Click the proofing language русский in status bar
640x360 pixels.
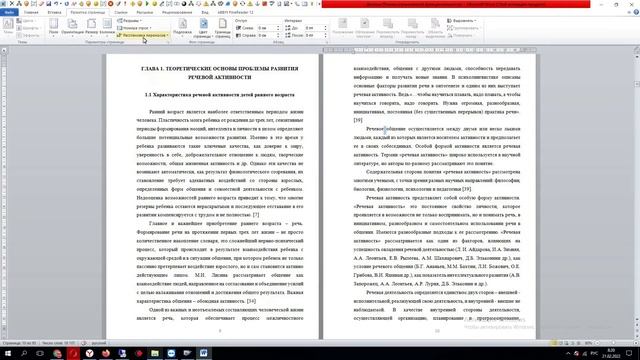tap(98, 343)
